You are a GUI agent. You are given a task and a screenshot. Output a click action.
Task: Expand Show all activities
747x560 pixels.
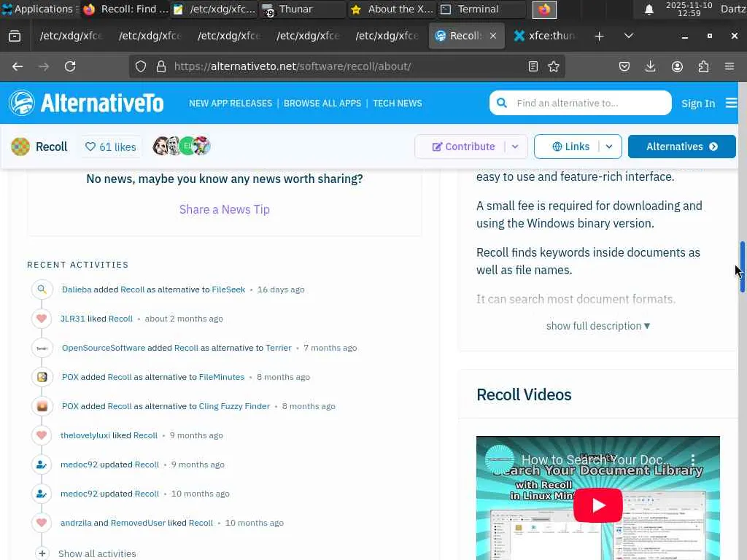click(97, 554)
